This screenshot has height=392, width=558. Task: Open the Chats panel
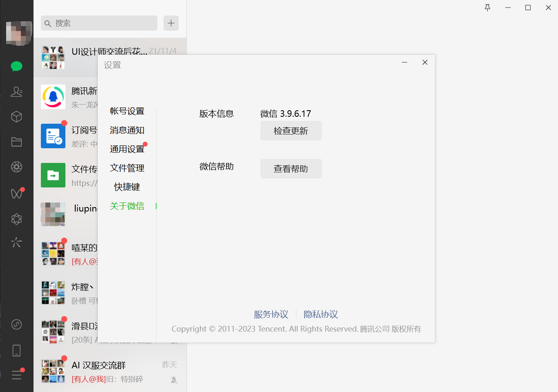click(x=16, y=66)
